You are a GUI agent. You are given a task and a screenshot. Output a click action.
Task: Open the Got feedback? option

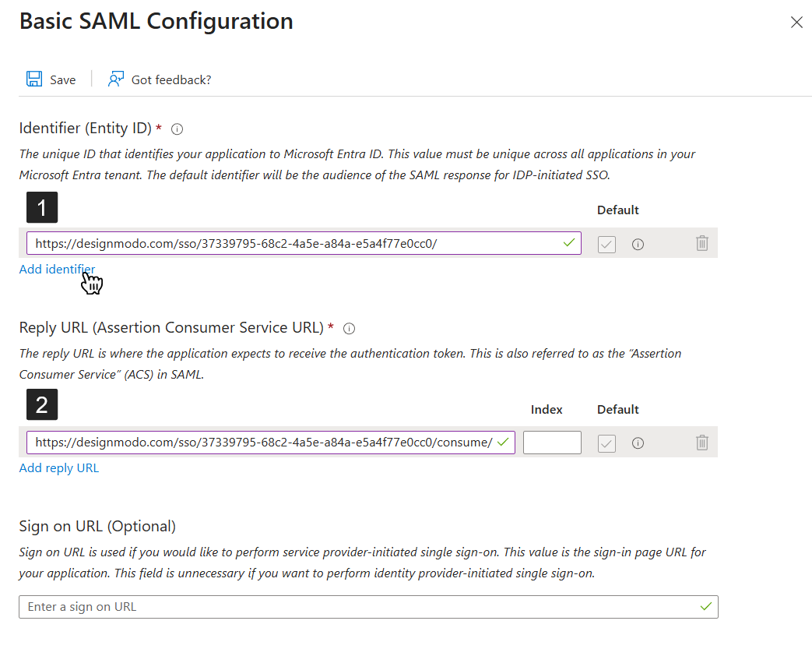tap(171, 79)
